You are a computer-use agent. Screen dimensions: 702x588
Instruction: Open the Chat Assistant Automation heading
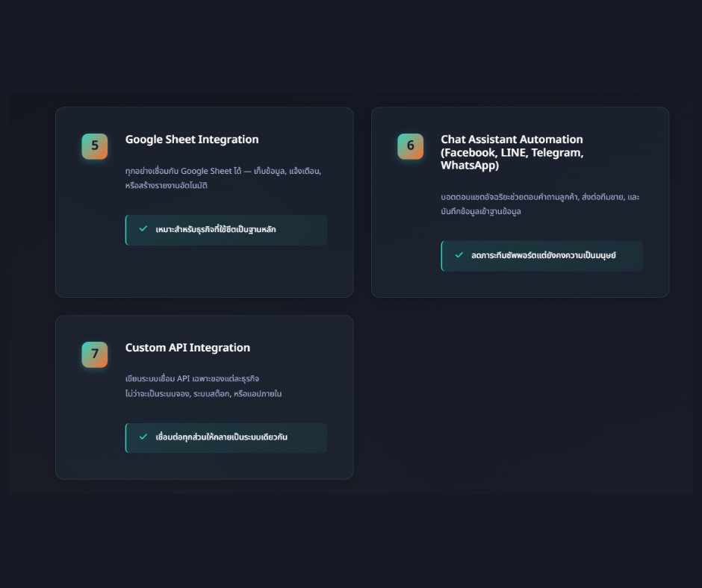[x=512, y=140]
